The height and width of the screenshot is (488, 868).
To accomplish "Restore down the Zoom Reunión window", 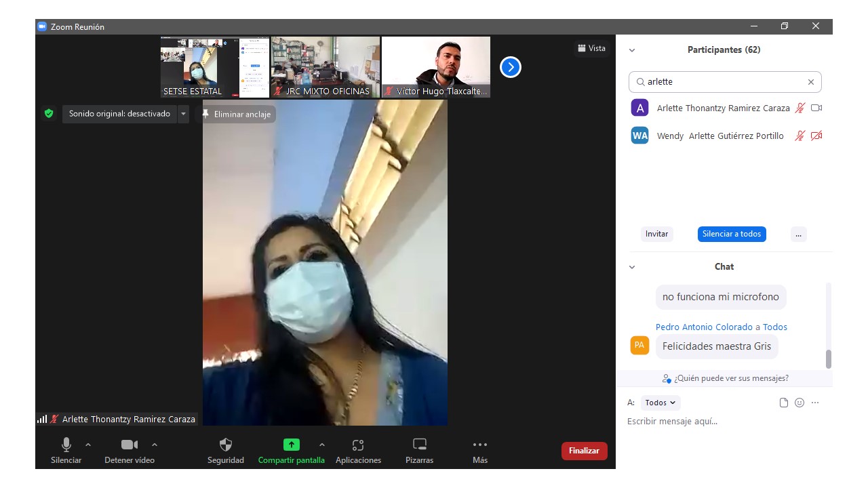I will (785, 26).
